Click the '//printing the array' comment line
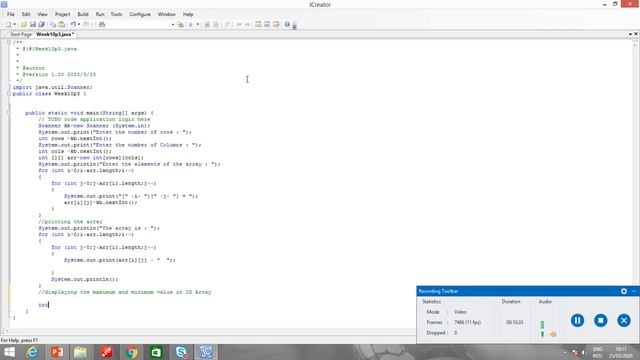 point(71,222)
